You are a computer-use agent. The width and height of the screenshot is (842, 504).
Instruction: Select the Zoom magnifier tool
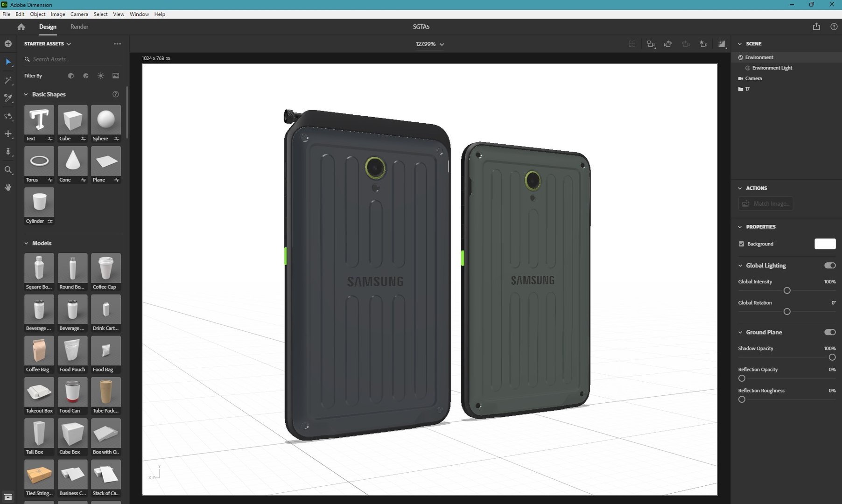coord(8,170)
